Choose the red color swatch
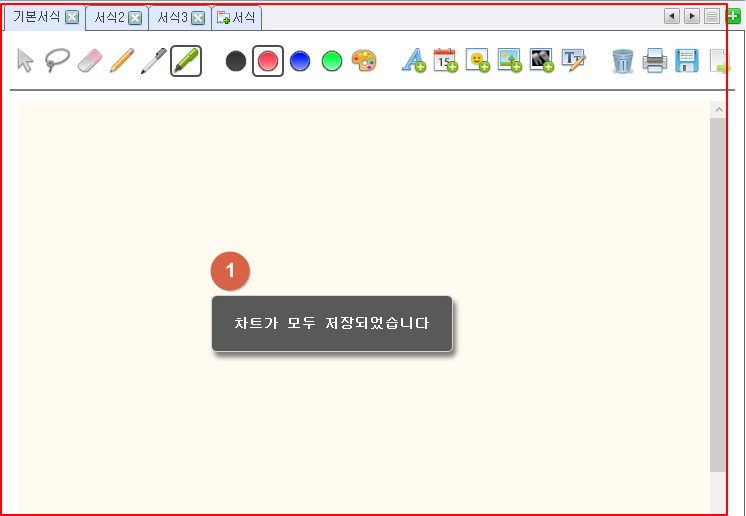The width and height of the screenshot is (746, 516). (268, 61)
